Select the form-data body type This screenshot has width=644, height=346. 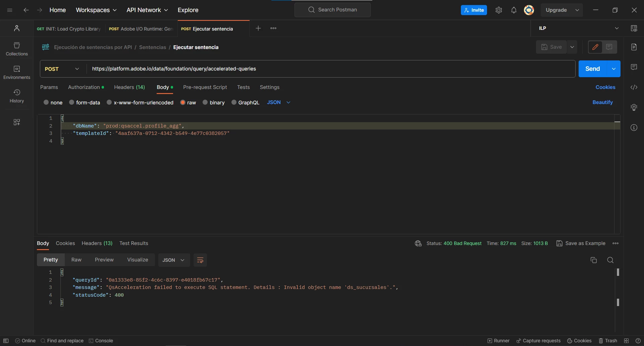tap(85, 102)
